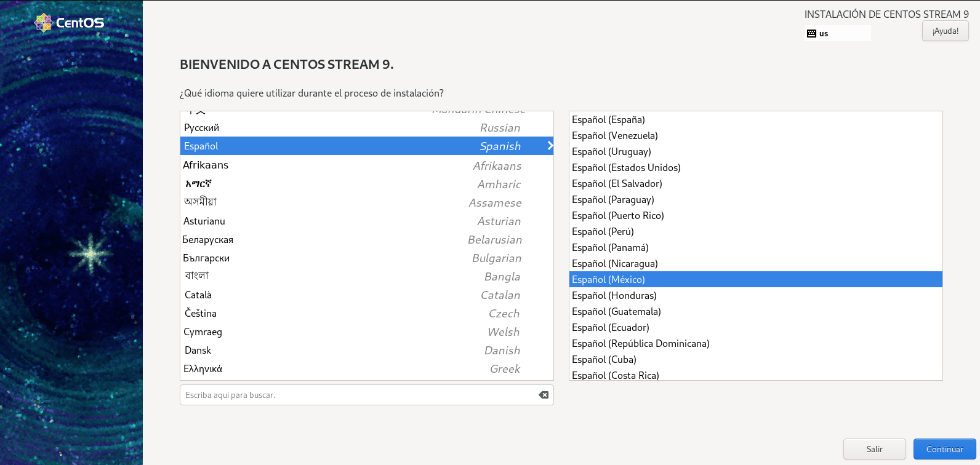The height and width of the screenshot is (465, 980).
Task: Type in the language search field
Action: pyautogui.click(x=357, y=395)
